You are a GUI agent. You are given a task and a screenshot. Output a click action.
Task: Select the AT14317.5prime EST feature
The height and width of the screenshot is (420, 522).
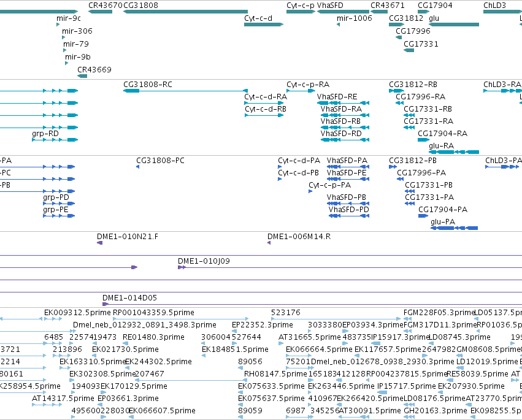click(x=47, y=405)
